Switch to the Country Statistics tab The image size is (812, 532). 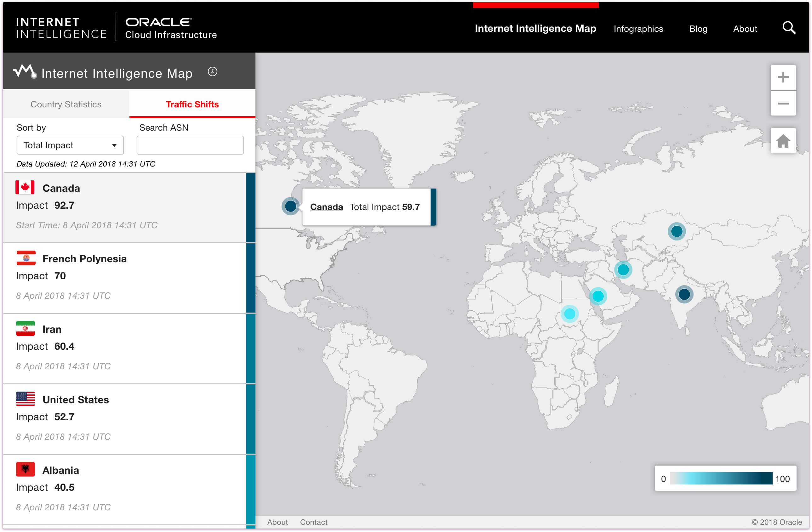[x=66, y=104]
